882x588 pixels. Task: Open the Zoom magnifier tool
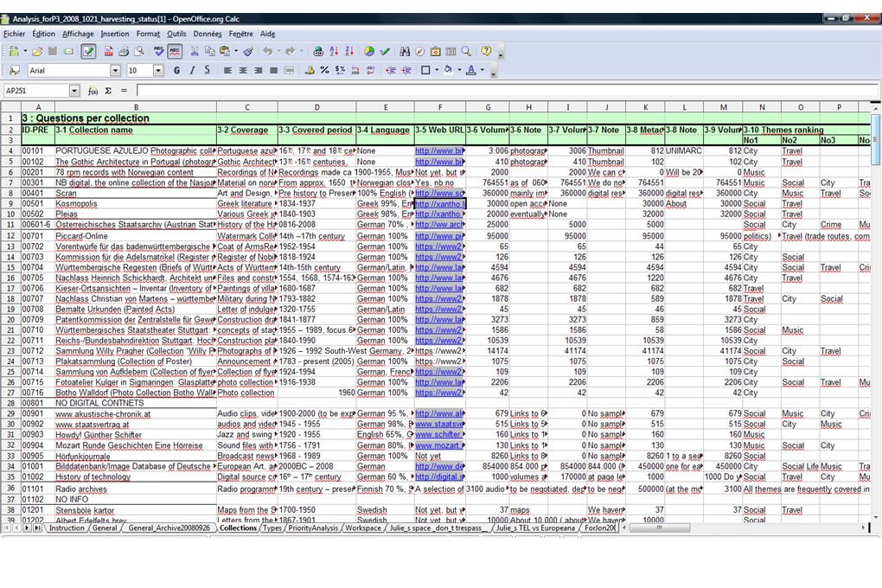(x=466, y=52)
